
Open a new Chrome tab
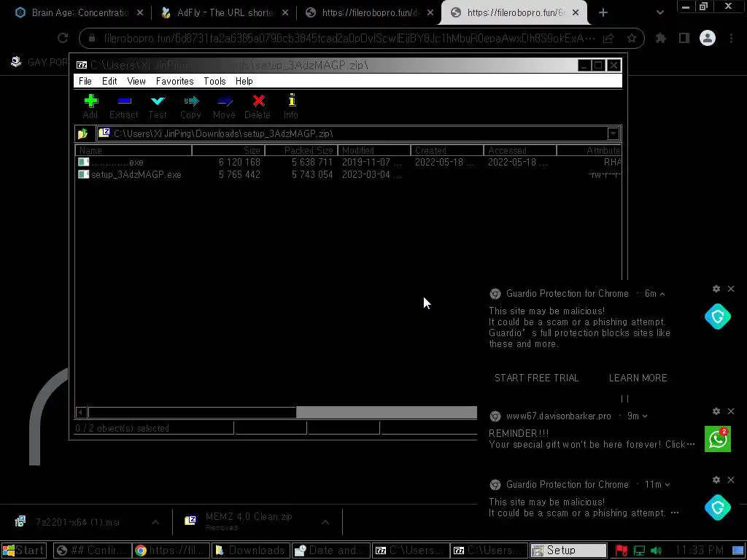(603, 13)
